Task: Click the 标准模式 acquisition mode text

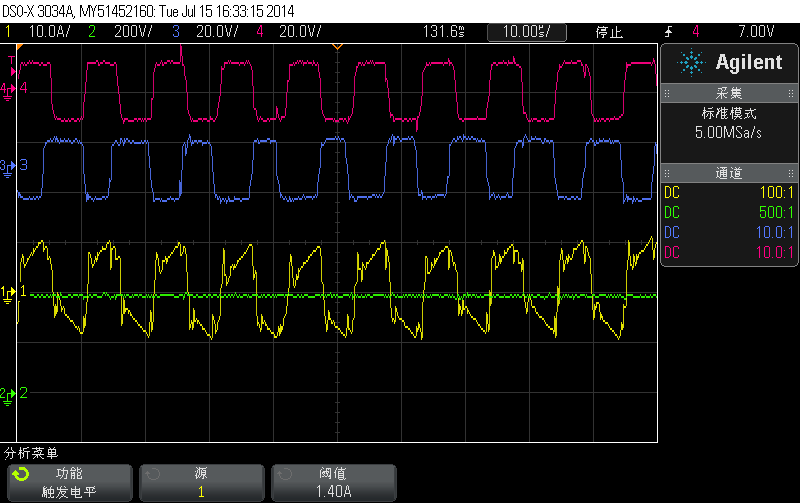Action: [x=729, y=113]
